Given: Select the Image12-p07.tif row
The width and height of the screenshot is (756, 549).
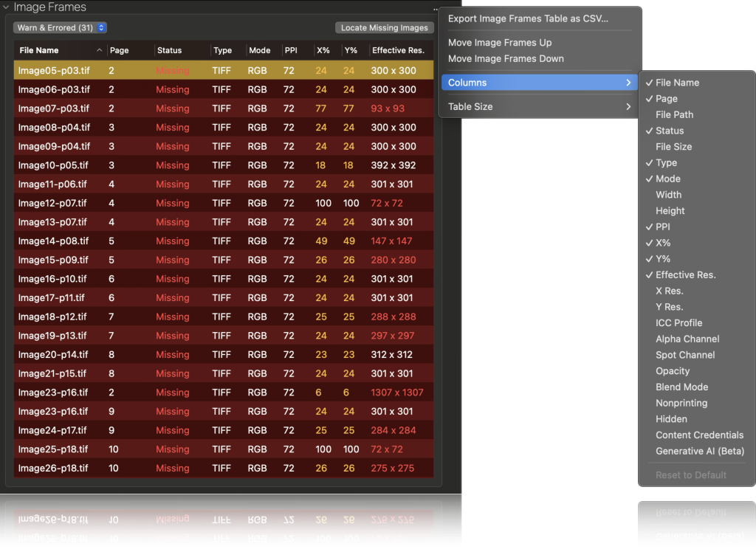Looking at the screenshot, I should [x=223, y=203].
